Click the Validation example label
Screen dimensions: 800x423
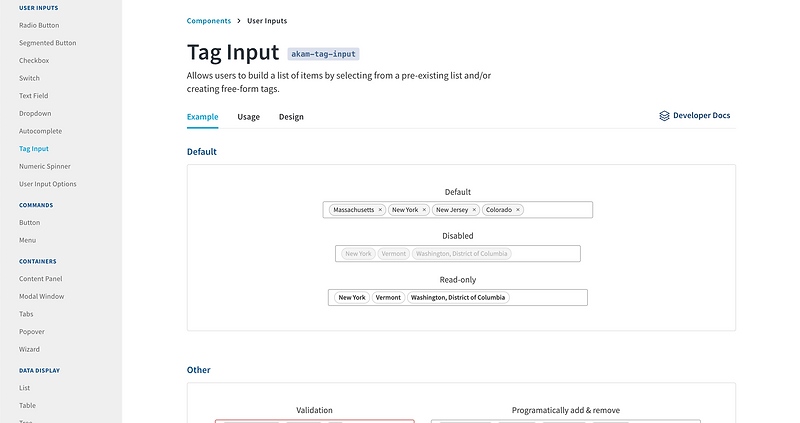[314, 410]
